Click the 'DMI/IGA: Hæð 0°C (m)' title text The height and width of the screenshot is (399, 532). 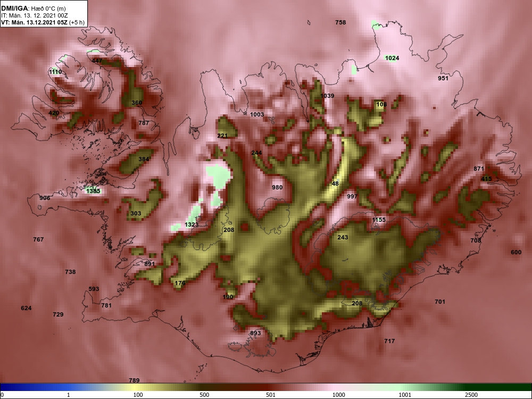[x=33, y=9]
